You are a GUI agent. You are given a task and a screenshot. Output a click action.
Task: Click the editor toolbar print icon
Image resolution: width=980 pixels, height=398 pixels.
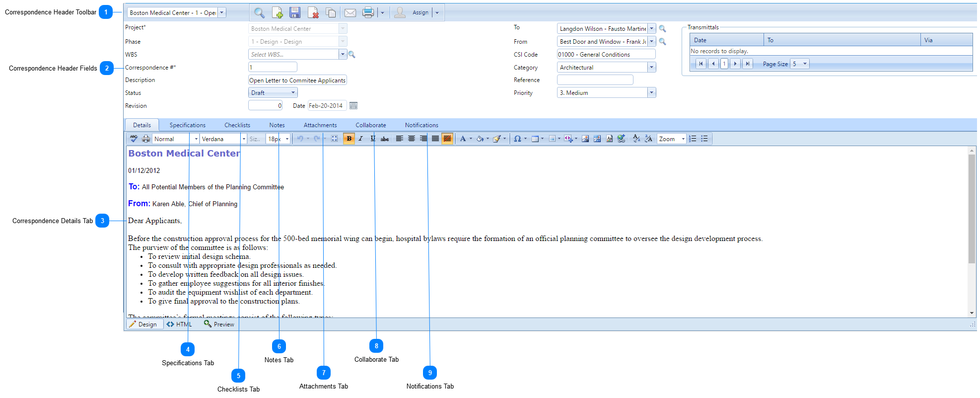(146, 139)
